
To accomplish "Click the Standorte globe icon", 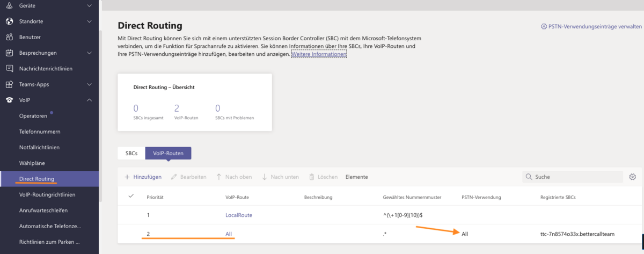I will 9,21.
